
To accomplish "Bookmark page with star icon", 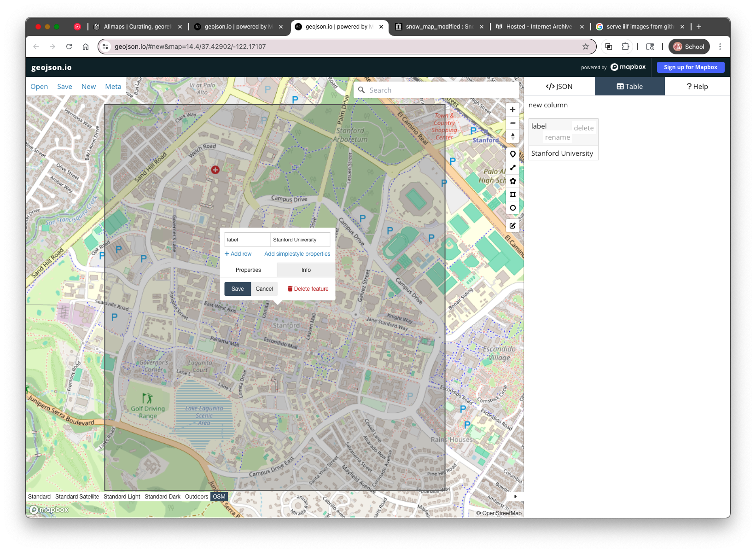I will [x=586, y=47].
